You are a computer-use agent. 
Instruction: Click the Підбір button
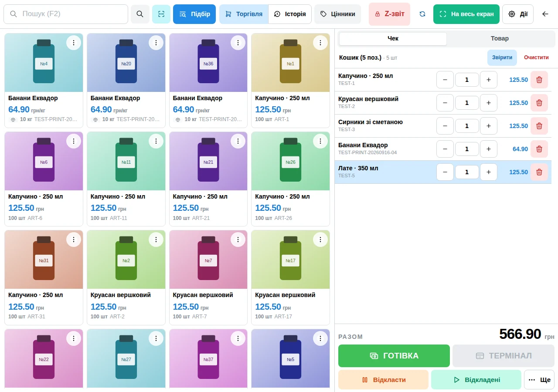tap(194, 14)
